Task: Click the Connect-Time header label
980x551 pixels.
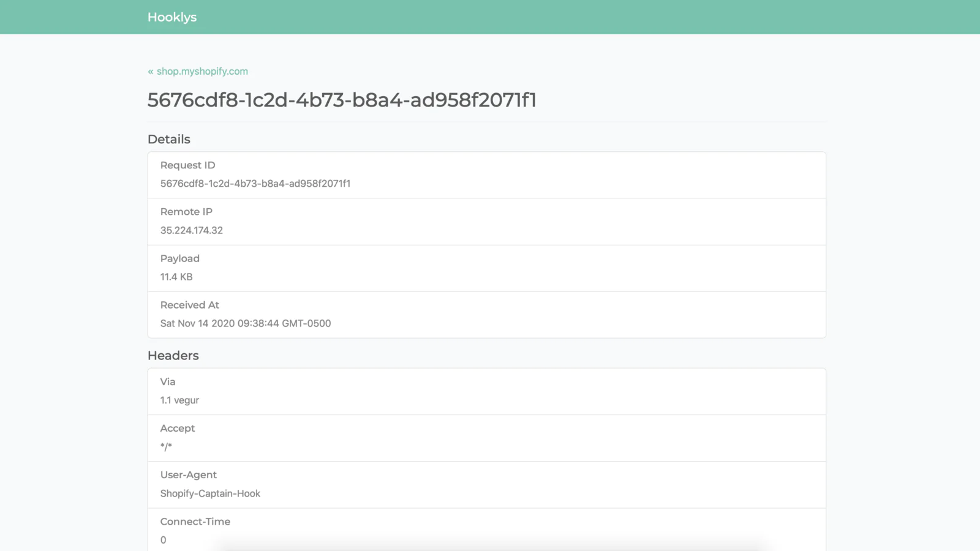Action: 195,522
